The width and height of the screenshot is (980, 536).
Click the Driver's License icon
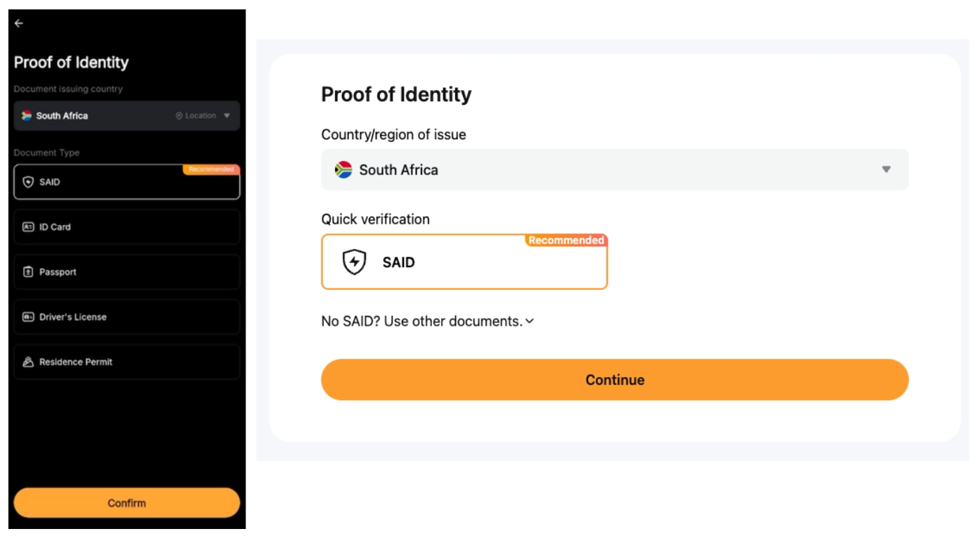(28, 317)
